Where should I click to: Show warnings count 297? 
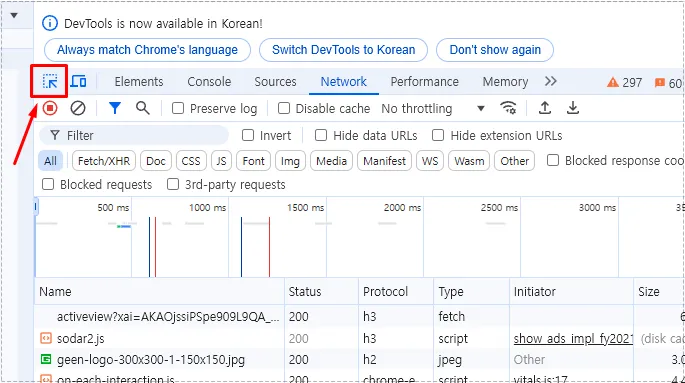624,82
